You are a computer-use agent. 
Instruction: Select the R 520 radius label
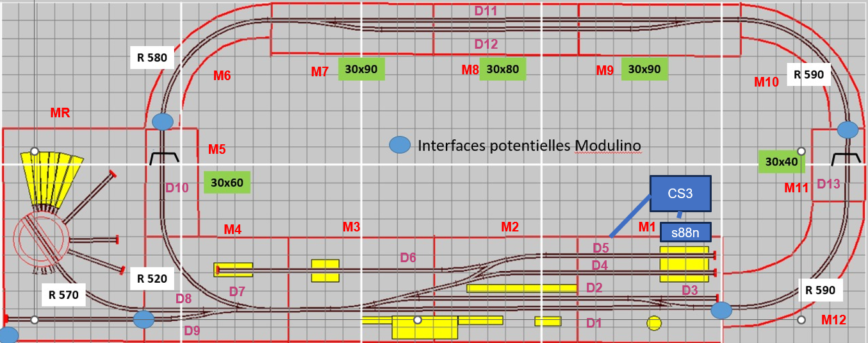pyautogui.click(x=152, y=278)
